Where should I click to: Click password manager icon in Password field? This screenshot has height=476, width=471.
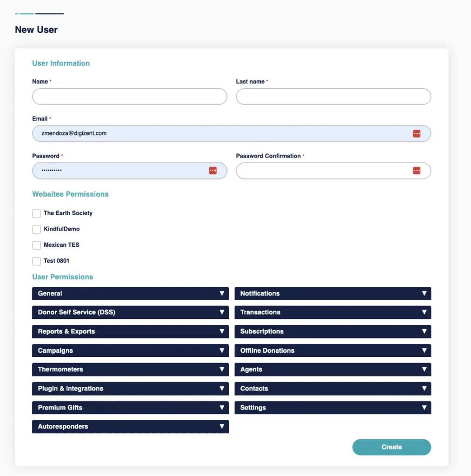212,171
